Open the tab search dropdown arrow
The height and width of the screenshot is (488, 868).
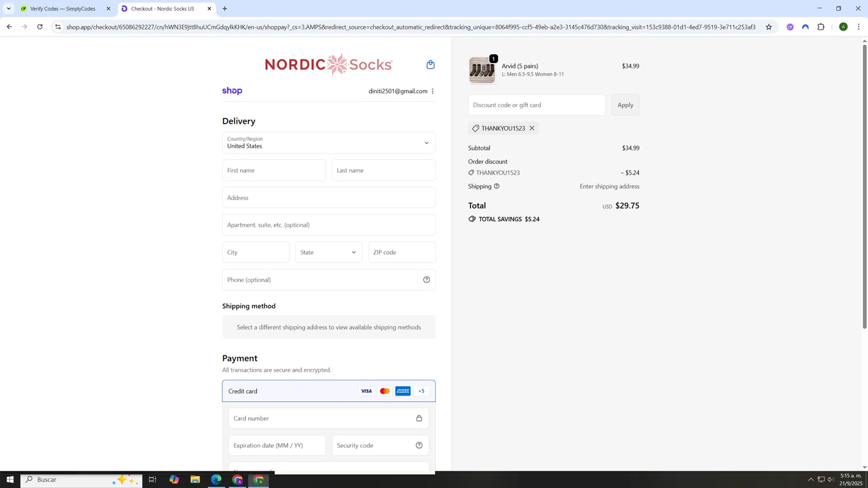9,9
